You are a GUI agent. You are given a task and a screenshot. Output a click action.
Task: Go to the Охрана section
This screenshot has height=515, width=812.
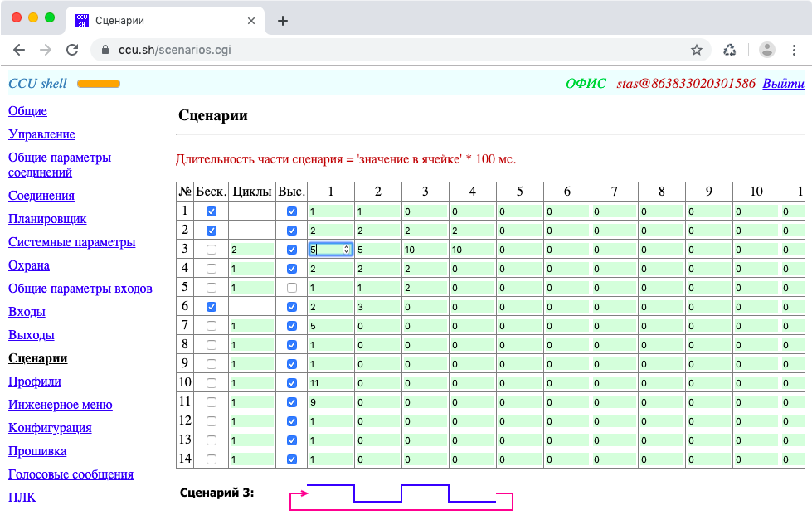pos(29,265)
